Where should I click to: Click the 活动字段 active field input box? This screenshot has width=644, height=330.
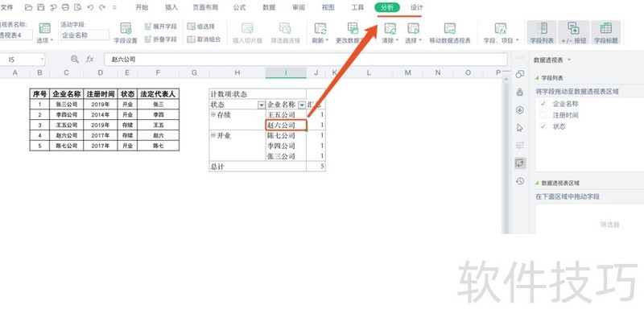pos(85,35)
